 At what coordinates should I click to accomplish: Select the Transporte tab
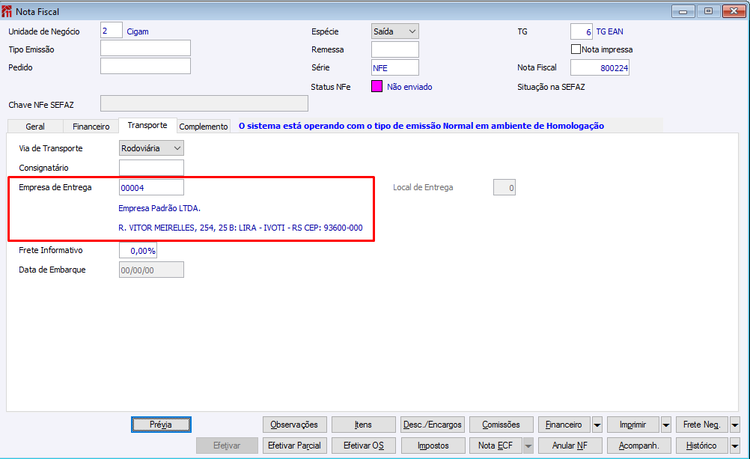[x=147, y=125]
